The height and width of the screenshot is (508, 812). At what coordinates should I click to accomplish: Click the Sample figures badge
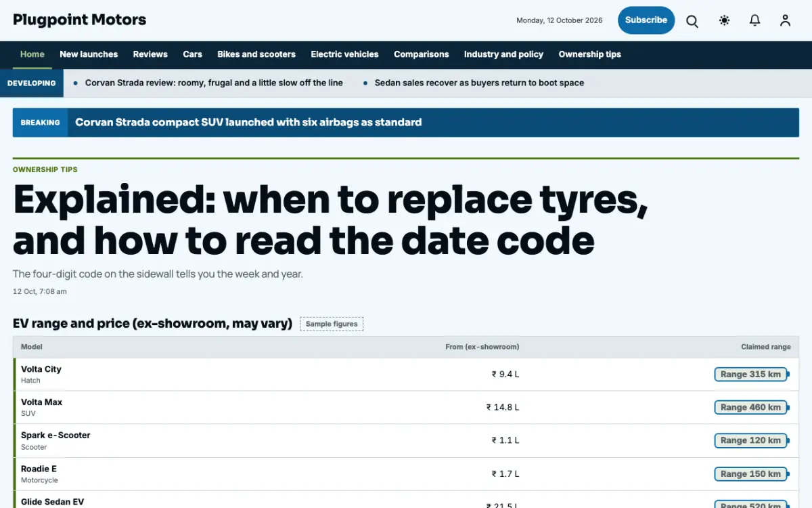[x=332, y=324]
